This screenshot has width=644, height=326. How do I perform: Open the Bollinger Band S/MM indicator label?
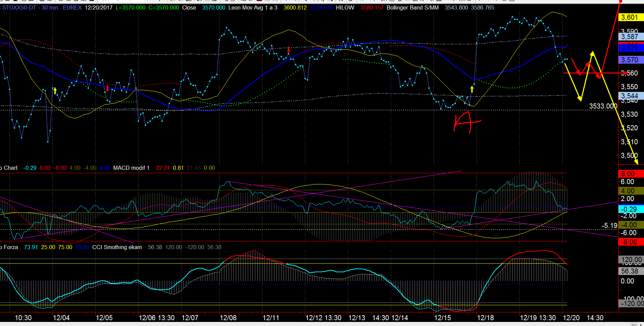(413, 7)
